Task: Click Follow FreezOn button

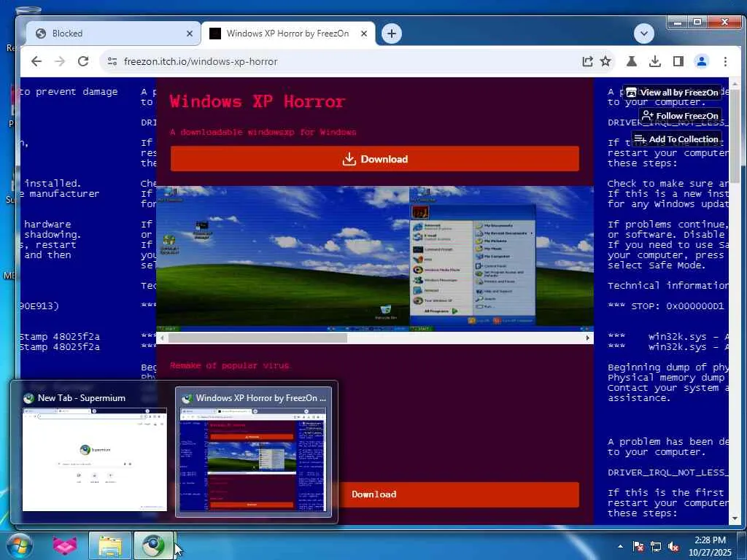Action: pyautogui.click(x=681, y=116)
